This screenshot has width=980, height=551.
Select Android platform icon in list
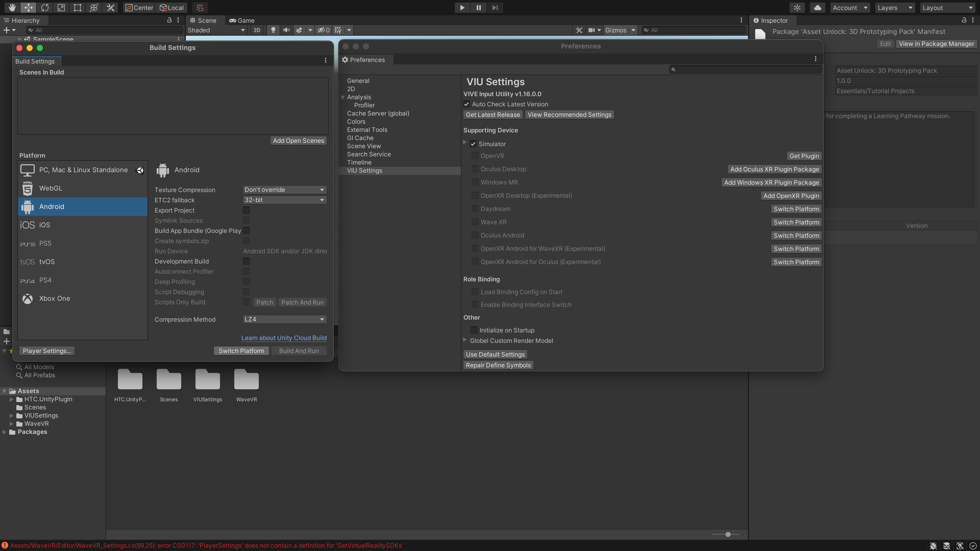(27, 206)
